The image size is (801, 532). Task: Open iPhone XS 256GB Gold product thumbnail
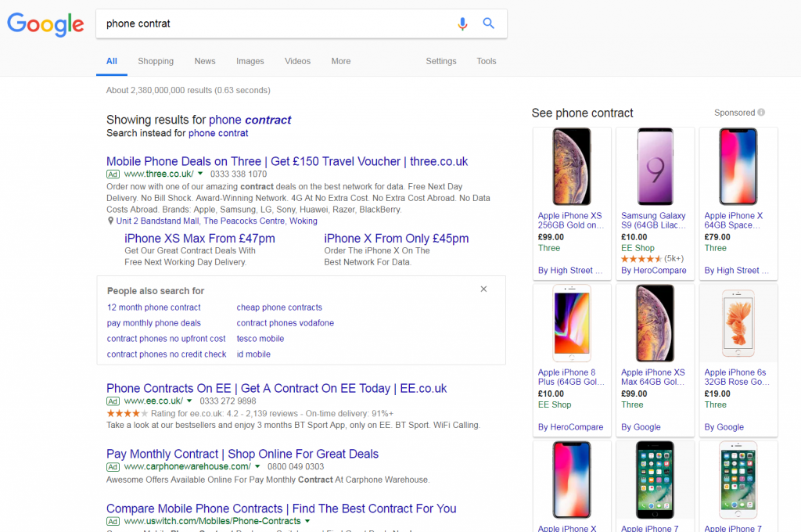click(x=572, y=167)
